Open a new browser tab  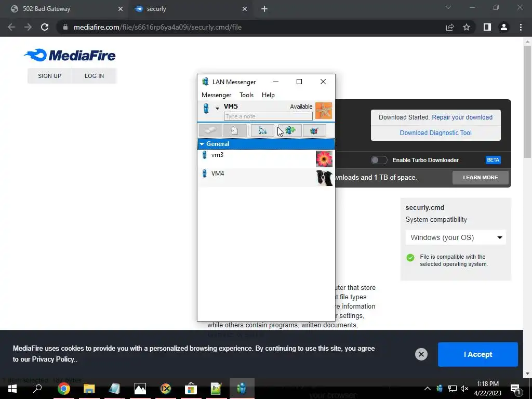pos(264,9)
